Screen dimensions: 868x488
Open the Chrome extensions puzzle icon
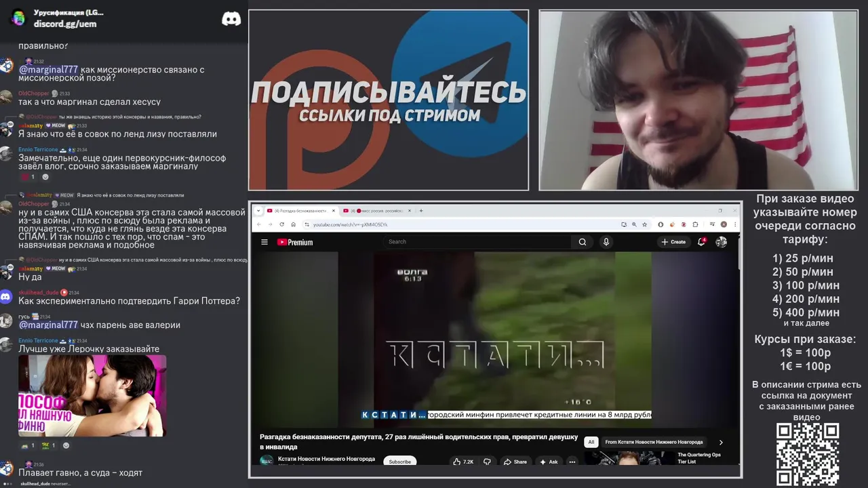coord(696,224)
